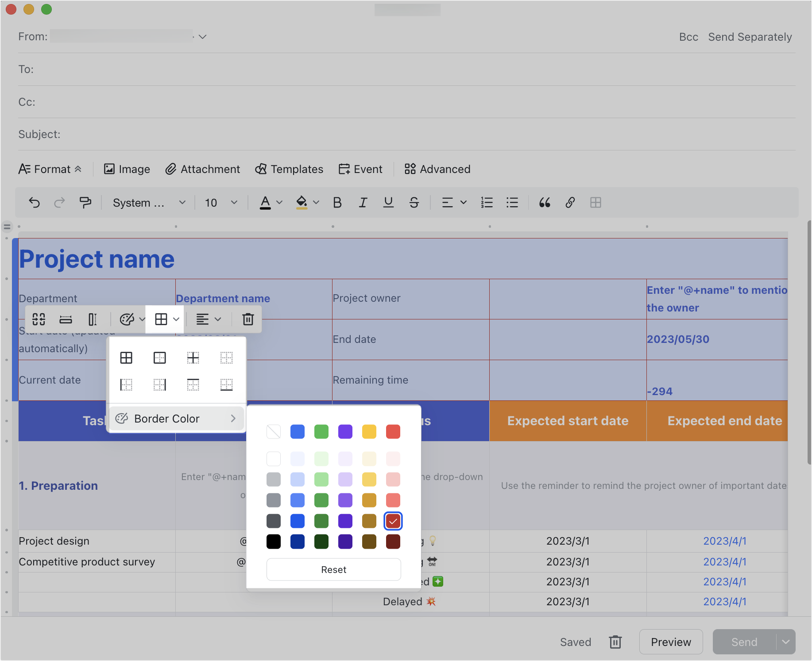The width and height of the screenshot is (812, 661).
Task: Click the vertical scrollbar of the editor
Action: 809,343
